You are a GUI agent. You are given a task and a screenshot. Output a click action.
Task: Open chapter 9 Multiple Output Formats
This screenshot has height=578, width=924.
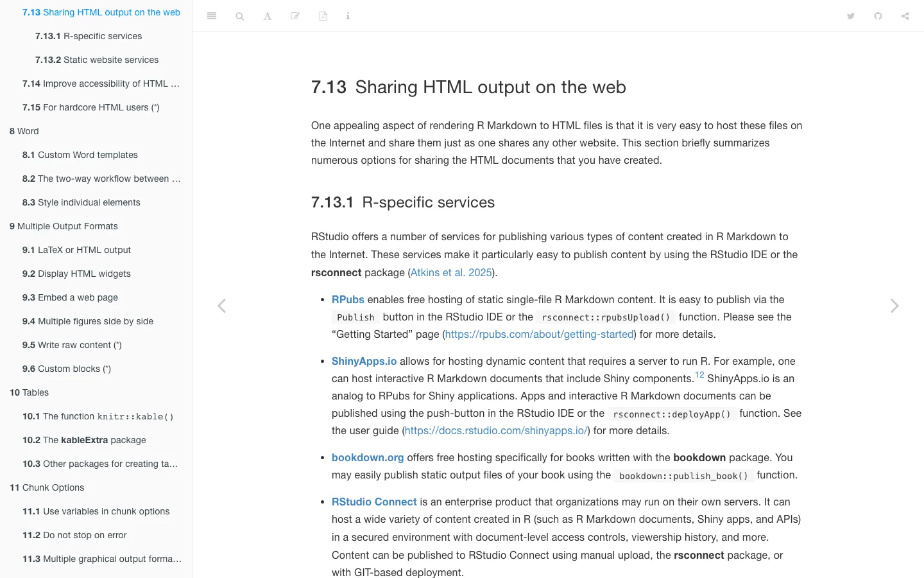tap(64, 226)
